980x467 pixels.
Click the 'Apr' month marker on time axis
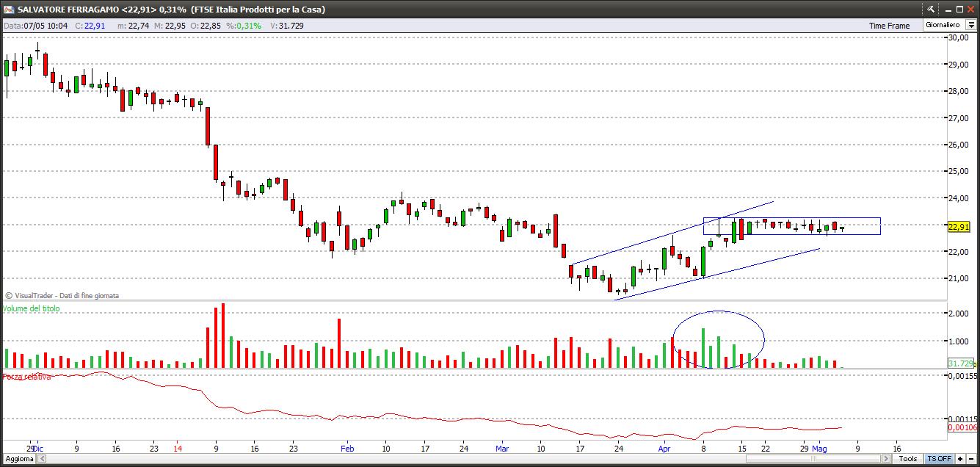[664, 447]
